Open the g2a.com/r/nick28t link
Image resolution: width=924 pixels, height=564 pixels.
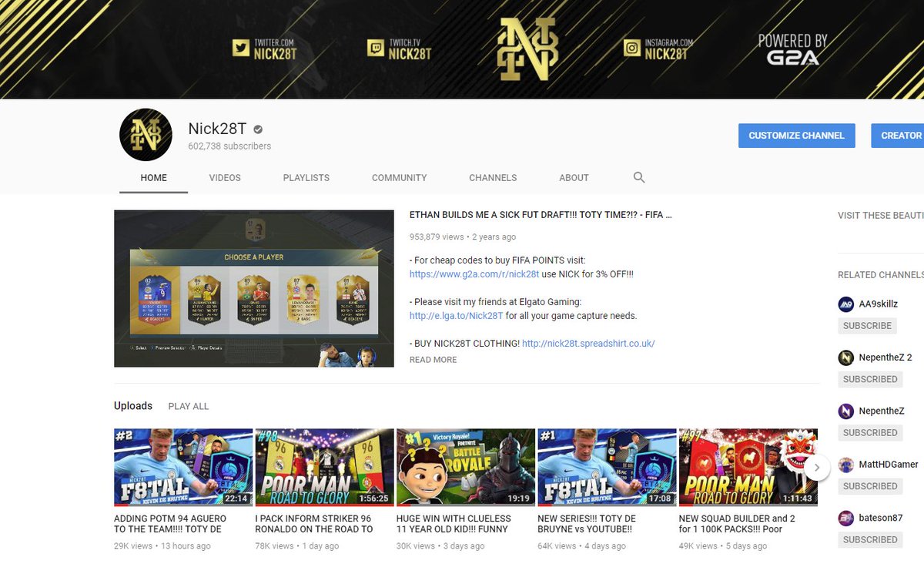pos(474,274)
